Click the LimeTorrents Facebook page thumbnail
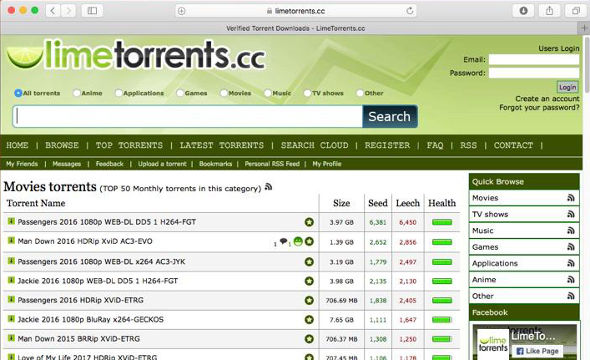This screenshot has width=590, height=360. pos(493,343)
